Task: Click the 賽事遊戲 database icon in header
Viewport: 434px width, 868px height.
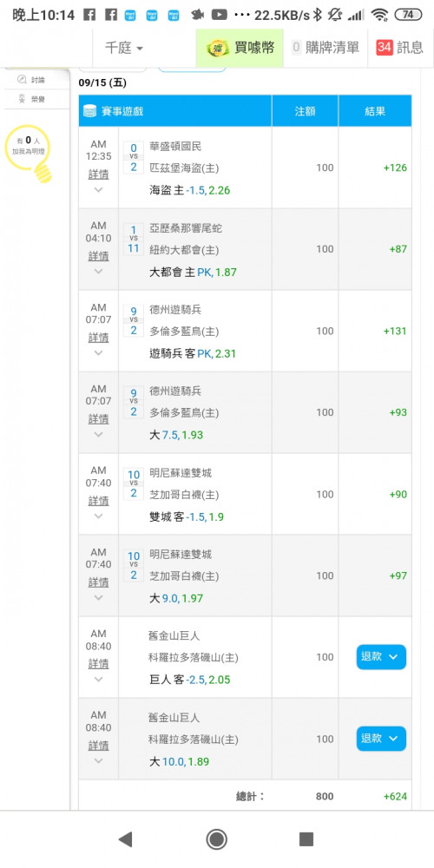Action: click(x=89, y=111)
